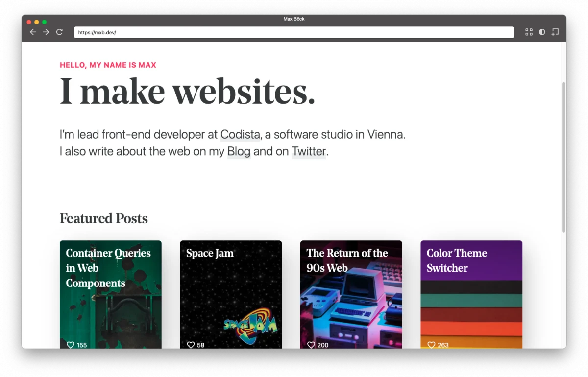Click the green maximize window button
This screenshot has height=377, width=588.
[44, 22]
